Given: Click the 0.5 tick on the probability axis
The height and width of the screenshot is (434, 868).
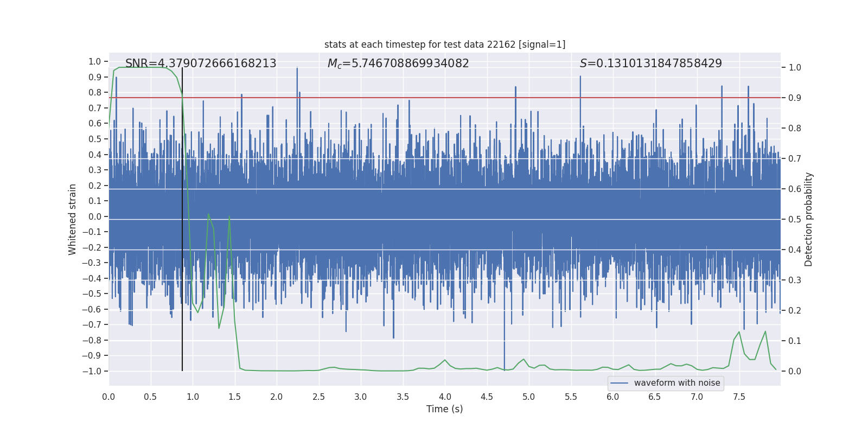Looking at the screenshot, I should click(795, 219).
